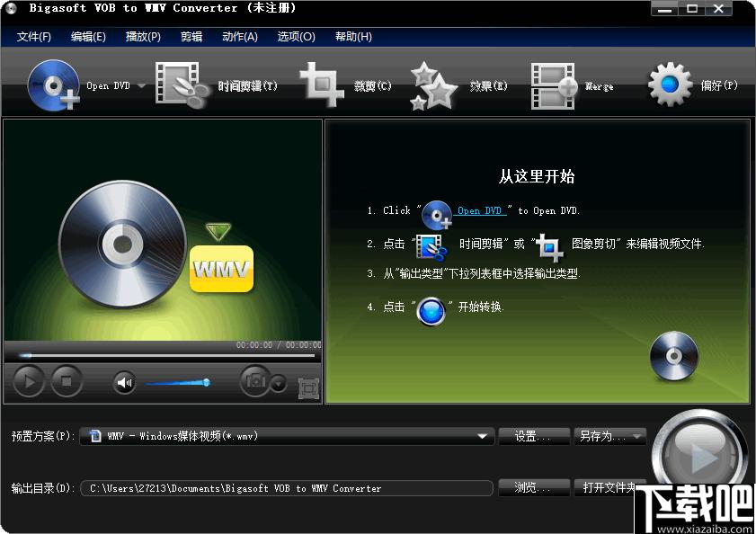Click the Open DVD link in instructions
756x534 pixels.
480,210
